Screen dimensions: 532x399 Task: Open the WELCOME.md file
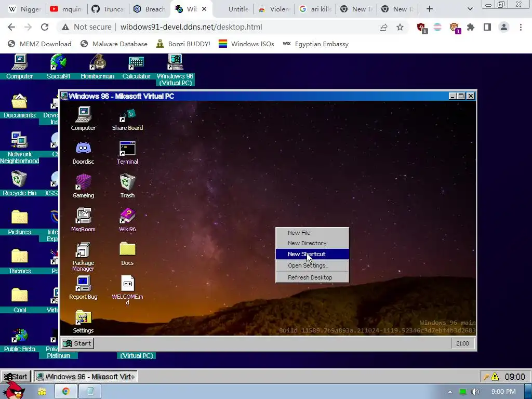[x=127, y=290]
